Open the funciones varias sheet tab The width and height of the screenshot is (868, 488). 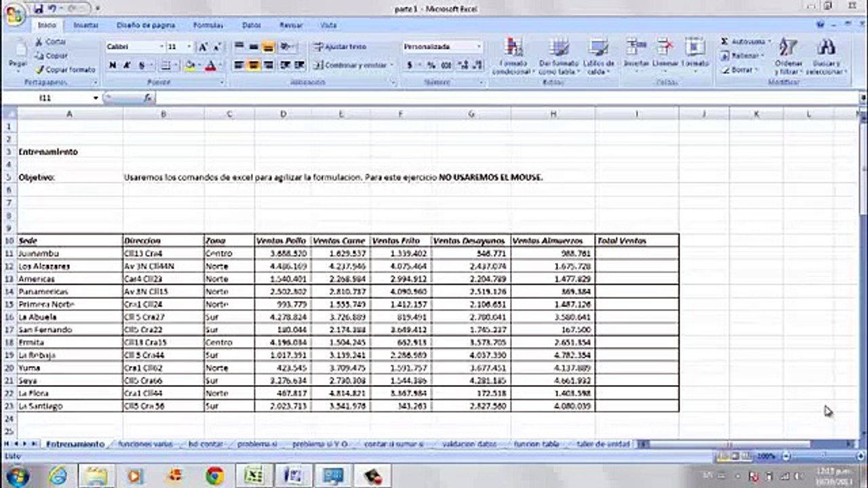[145, 444]
